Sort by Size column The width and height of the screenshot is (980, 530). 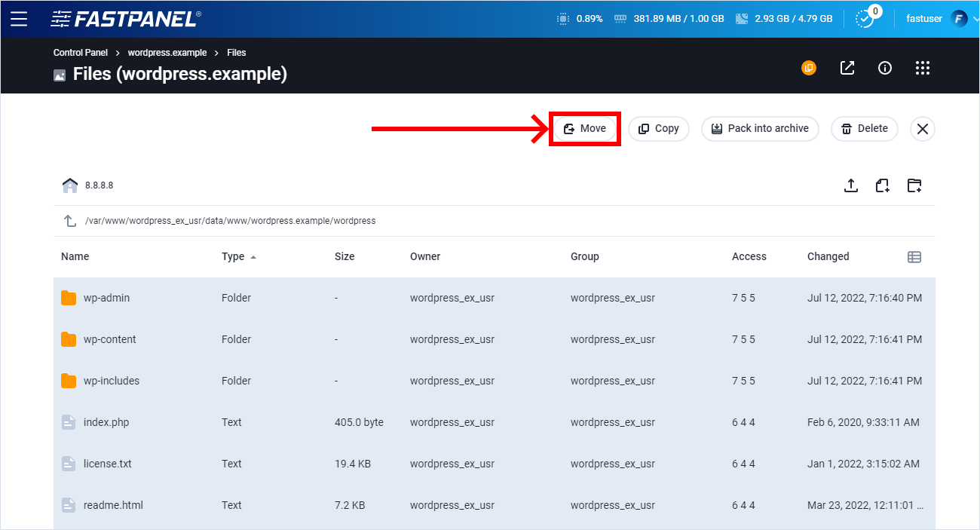345,256
